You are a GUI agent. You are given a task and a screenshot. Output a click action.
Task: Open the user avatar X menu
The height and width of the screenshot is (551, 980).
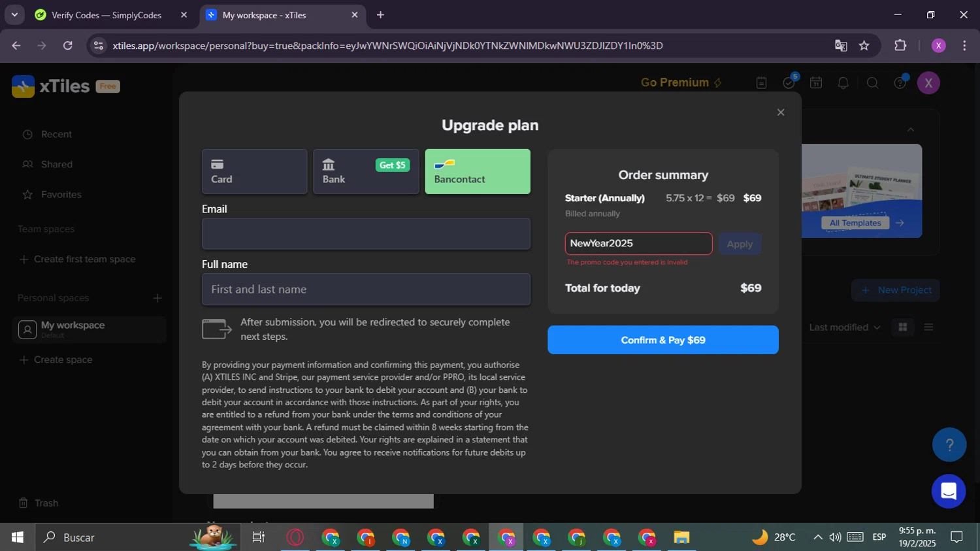pos(928,83)
